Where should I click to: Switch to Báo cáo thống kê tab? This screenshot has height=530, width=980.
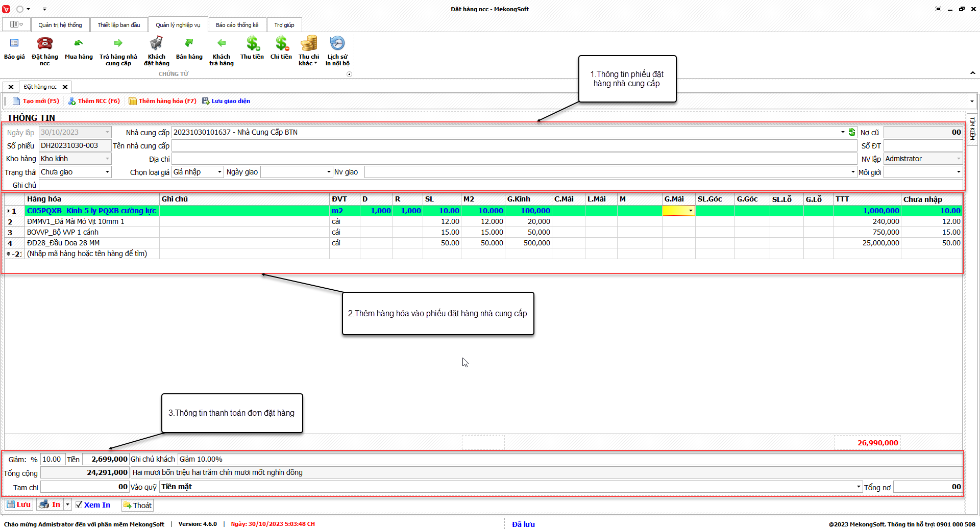tap(237, 25)
